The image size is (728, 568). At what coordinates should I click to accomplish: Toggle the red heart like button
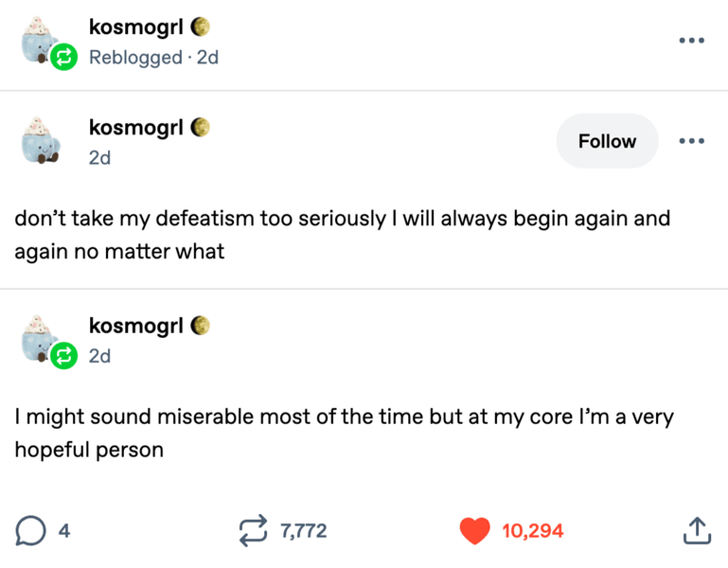tap(474, 531)
